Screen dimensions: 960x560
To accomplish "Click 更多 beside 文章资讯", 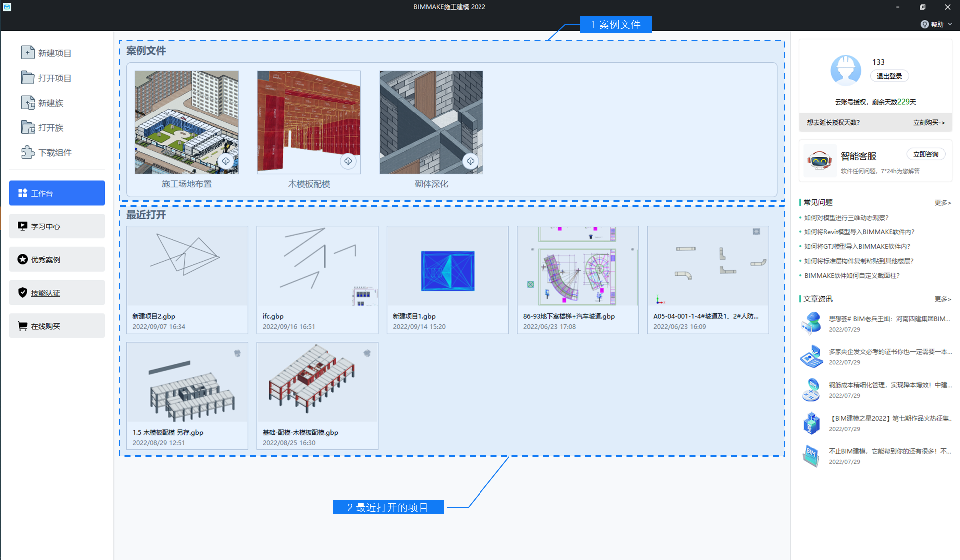I will (x=943, y=299).
